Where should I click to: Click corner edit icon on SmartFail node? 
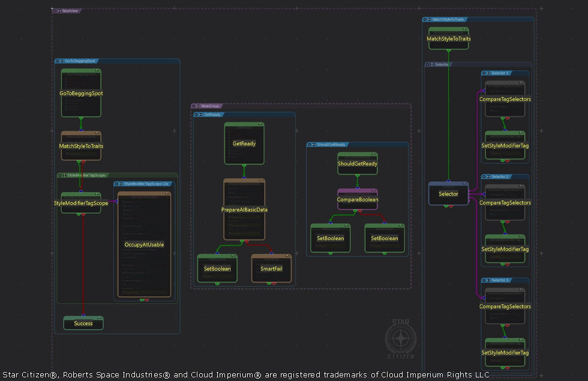pos(287,256)
